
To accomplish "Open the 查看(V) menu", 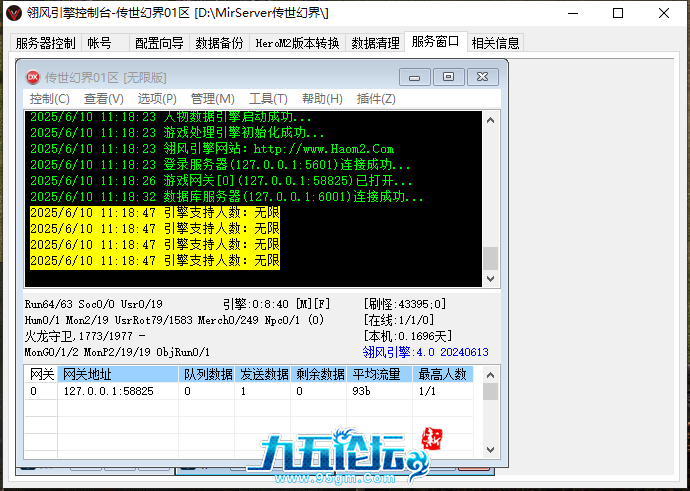I will [104, 99].
